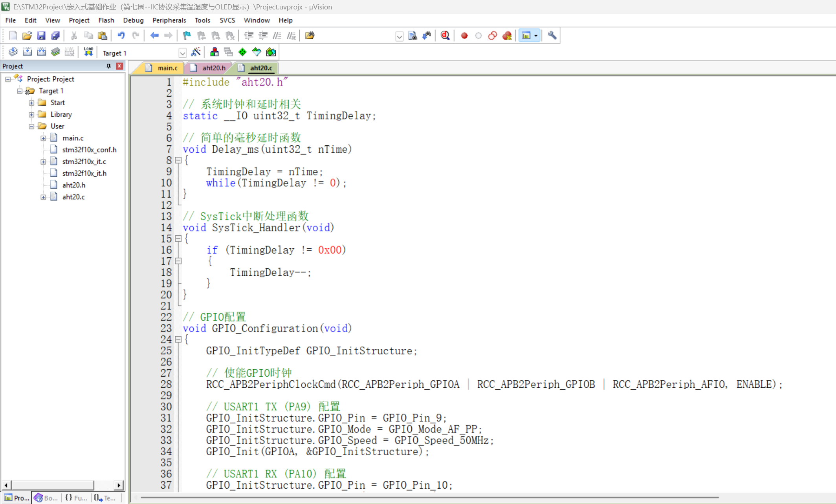Click the Build target icon
The width and height of the screenshot is (836, 504).
pyautogui.click(x=27, y=52)
